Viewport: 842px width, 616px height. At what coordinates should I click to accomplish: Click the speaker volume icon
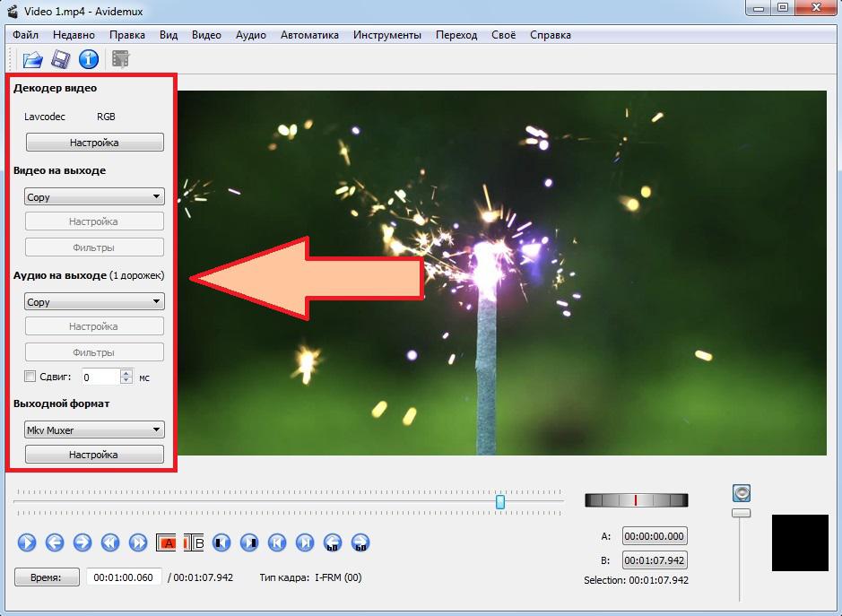[741, 493]
